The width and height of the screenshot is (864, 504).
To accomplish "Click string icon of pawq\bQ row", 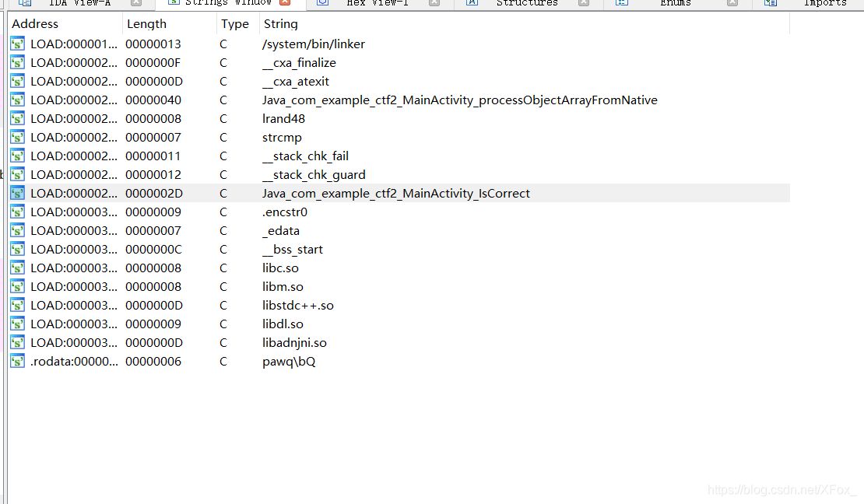I will (x=18, y=362).
